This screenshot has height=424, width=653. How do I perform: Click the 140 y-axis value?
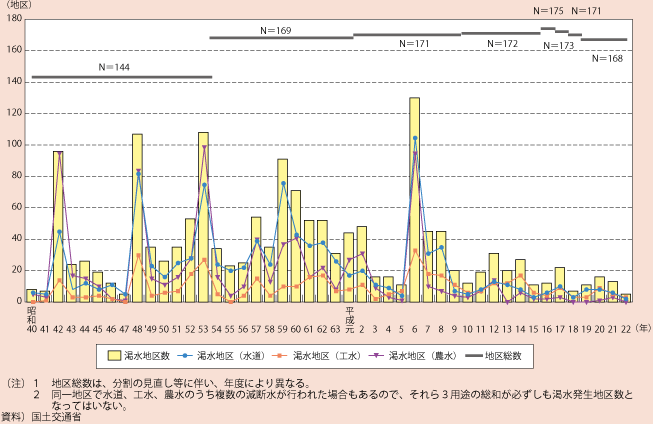coord(15,82)
